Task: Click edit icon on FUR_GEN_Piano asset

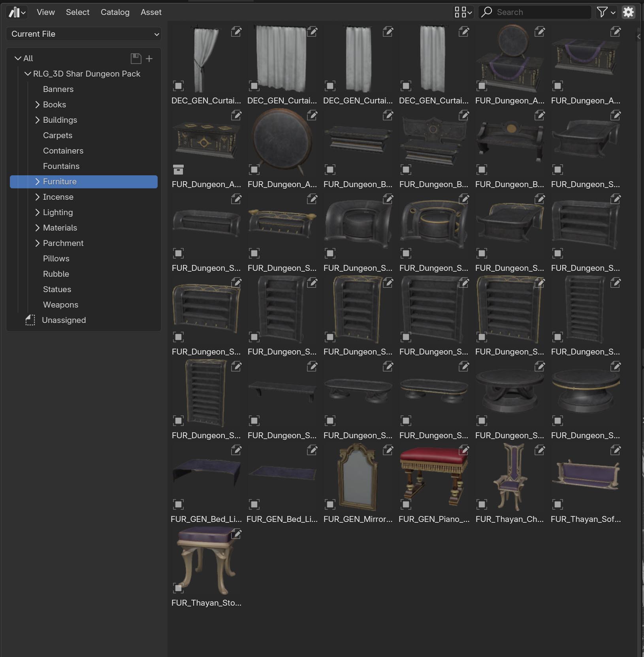Action: pyautogui.click(x=464, y=450)
